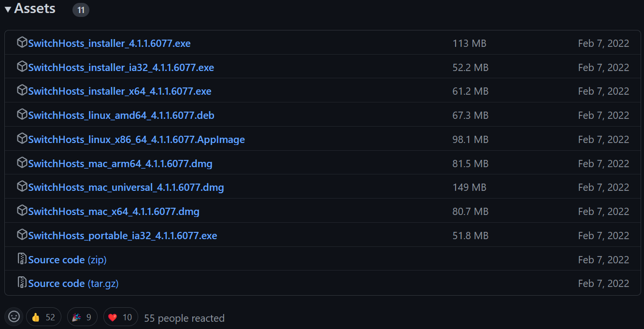Collapse the Assets section triangle
The image size is (644, 329).
tap(8, 9)
